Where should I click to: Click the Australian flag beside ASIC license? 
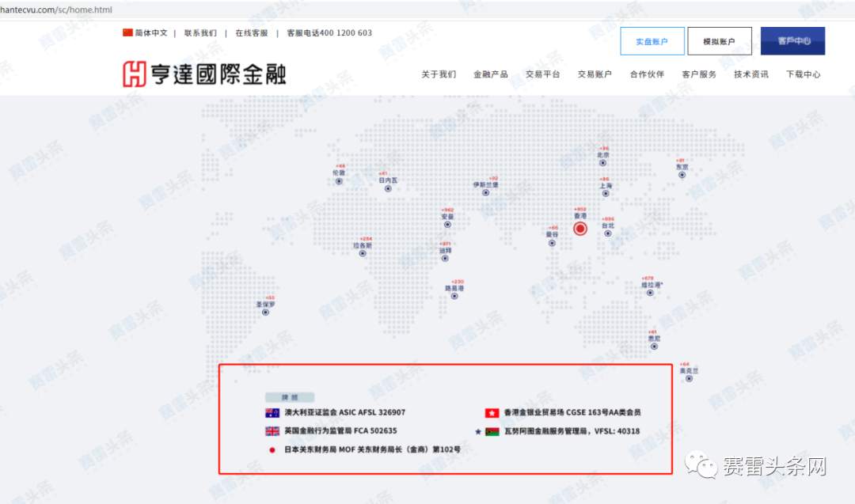(x=272, y=413)
